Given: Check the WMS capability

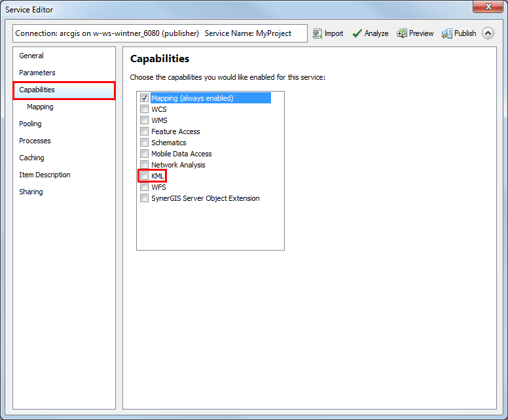Looking at the screenshot, I should coord(145,120).
